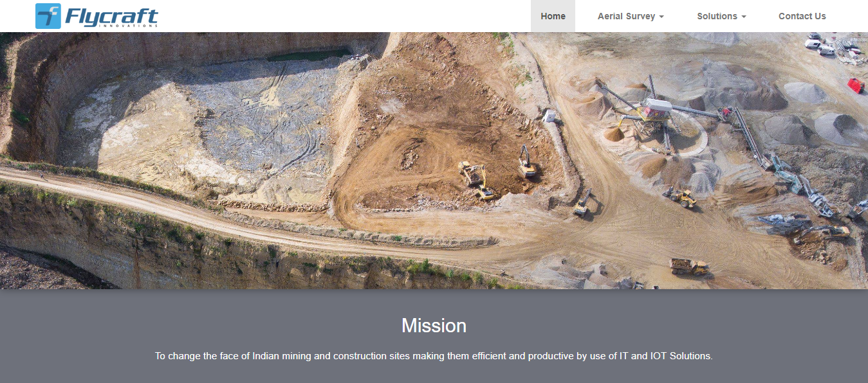
Task: Expand the caret next to Solutions
Action: tap(744, 17)
